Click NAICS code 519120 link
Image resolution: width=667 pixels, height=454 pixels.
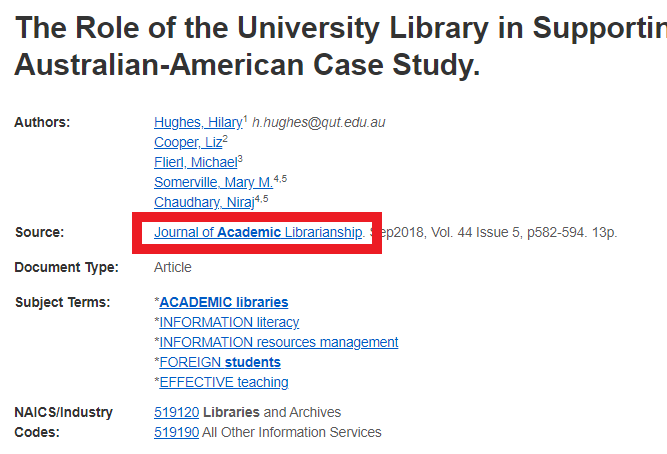(174, 412)
